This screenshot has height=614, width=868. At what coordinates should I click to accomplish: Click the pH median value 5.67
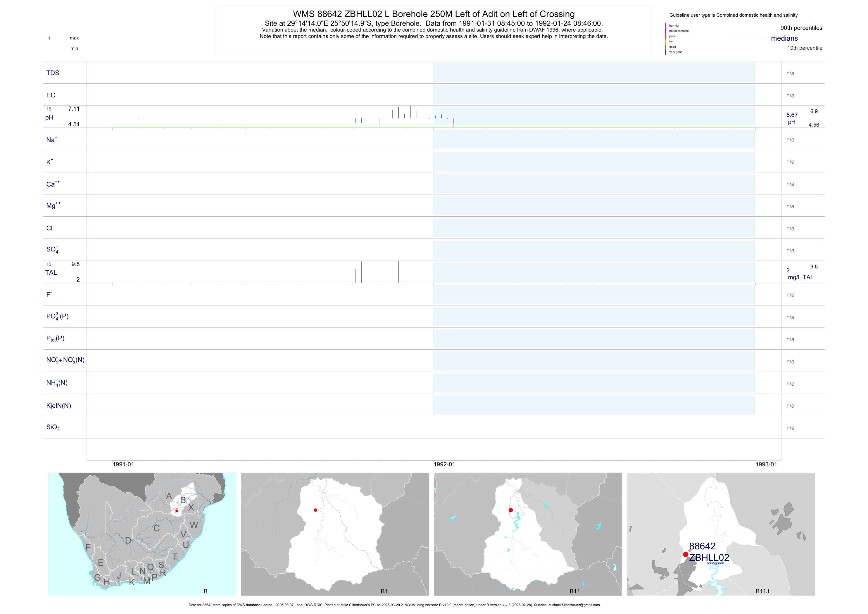(792, 115)
